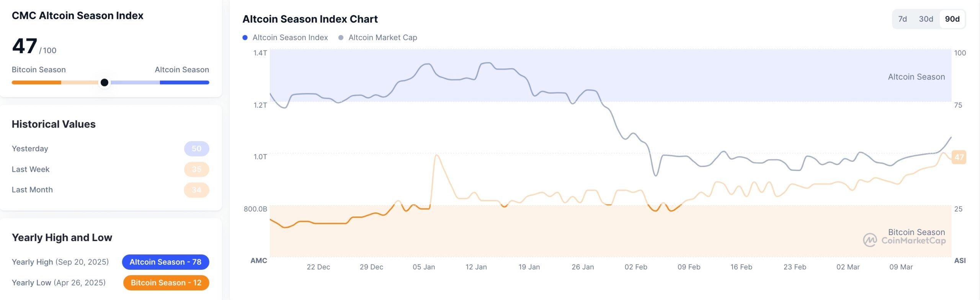Toggle the Altcoin Season Index line visibility
The width and height of the screenshot is (980, 300).
(x=290, y=37)
